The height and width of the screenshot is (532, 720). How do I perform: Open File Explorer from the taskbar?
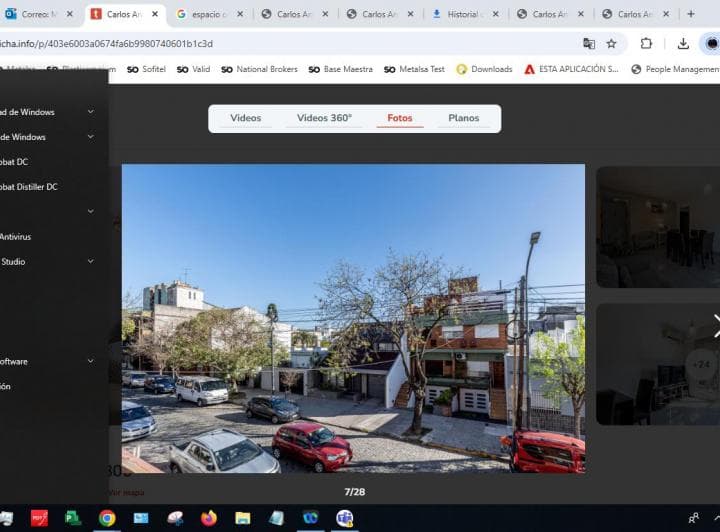click(242, 518)
